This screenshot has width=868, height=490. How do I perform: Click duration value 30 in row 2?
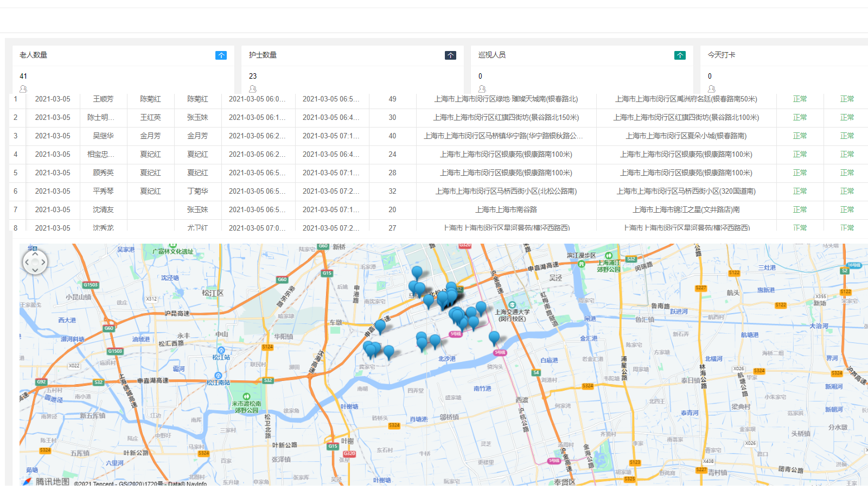(x=392, y=117)
